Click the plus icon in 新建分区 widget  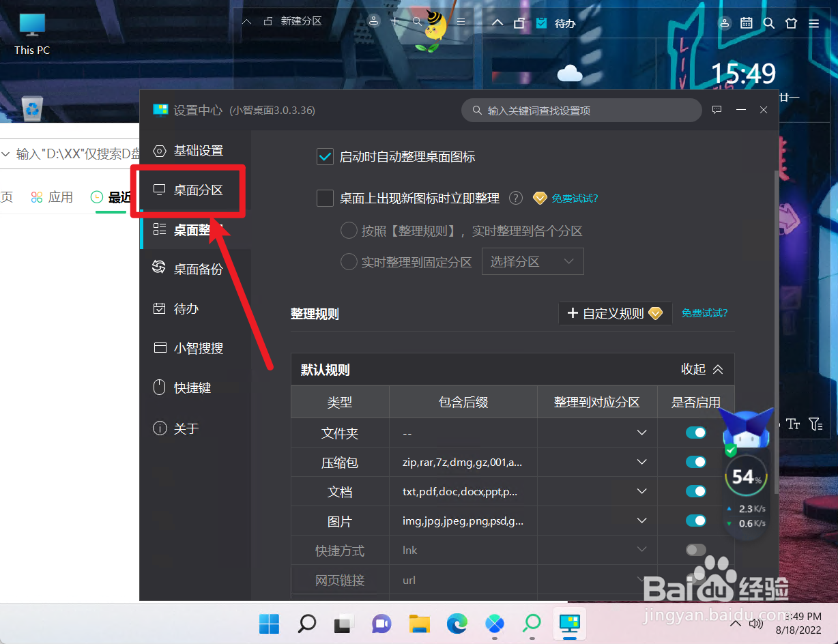[394, 22]
